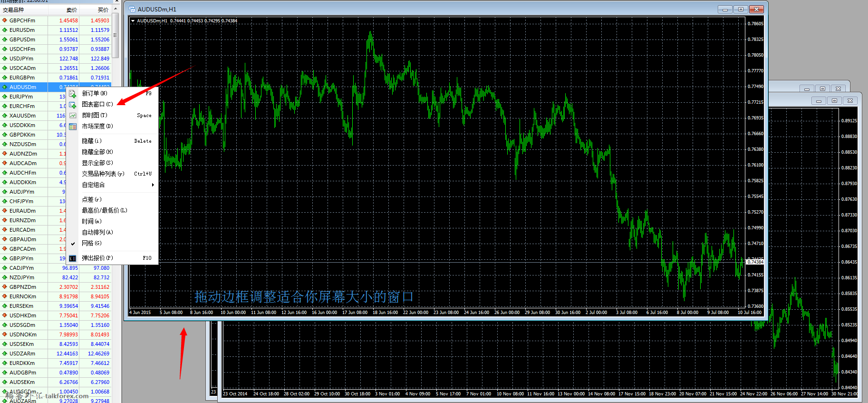Click the arrow icon next to USDCHFm
This screenshot has width=868, height=403.
click(x=4, y=49)
